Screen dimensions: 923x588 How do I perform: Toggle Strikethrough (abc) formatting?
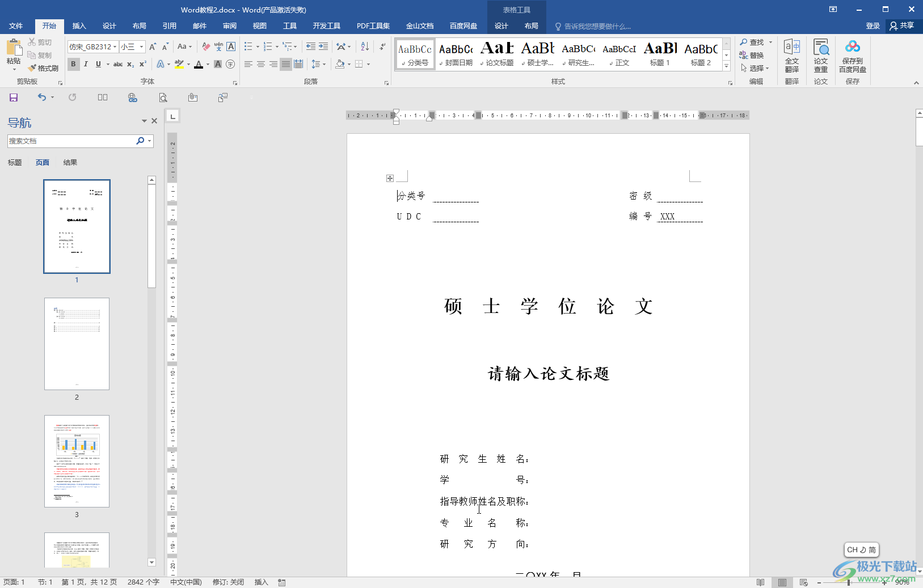pyautogui.click(x=118, y=64)
